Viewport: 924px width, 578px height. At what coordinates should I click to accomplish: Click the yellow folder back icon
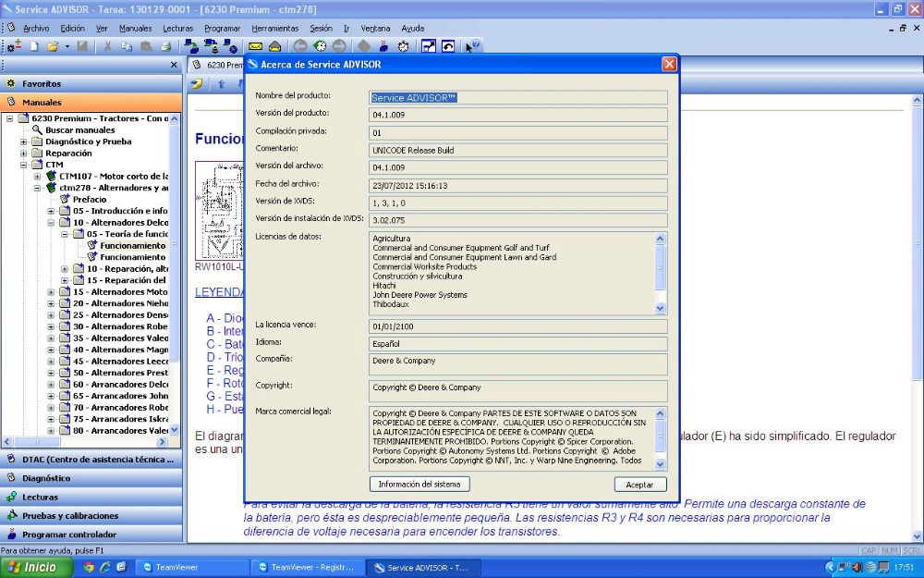[197, 84]
